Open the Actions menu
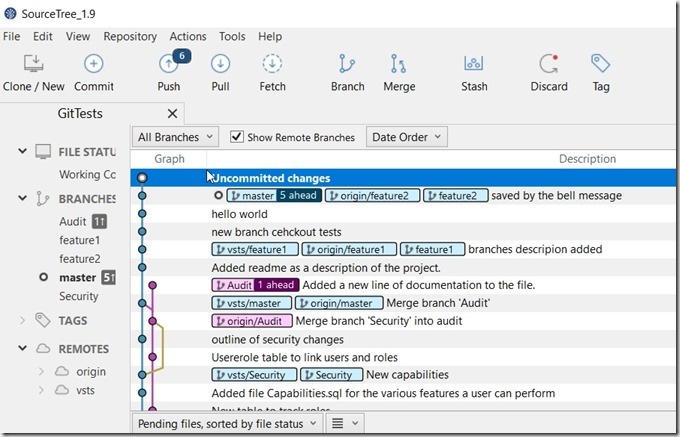Image resolution: width=680 pixels, height=437 pixels. pyautogui.click(x=188, y=36)
